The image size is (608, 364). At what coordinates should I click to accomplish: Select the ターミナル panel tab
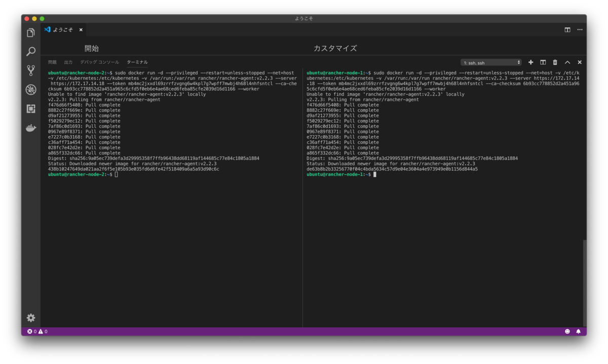[137, 62]
